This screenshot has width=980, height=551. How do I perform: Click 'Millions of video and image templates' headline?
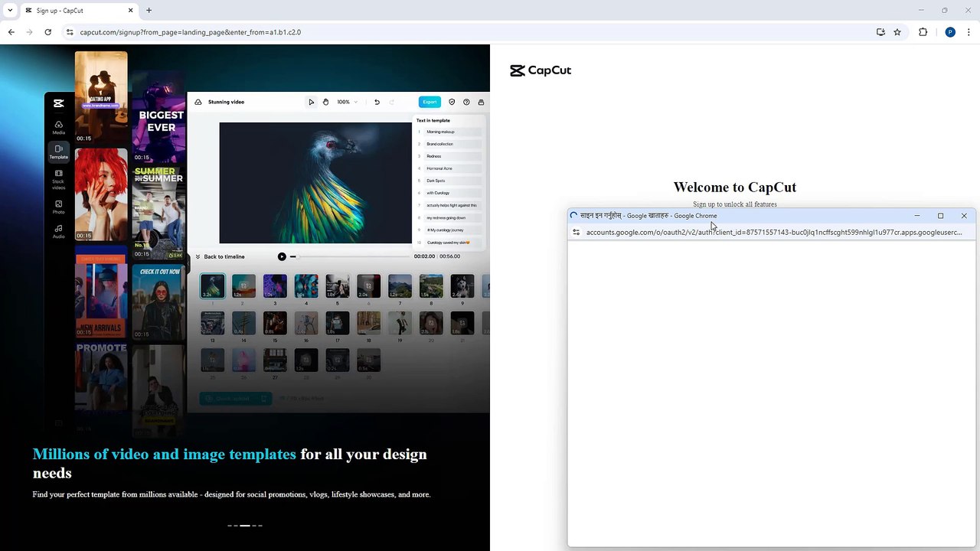pyautogui.click(x=165, y=455)
